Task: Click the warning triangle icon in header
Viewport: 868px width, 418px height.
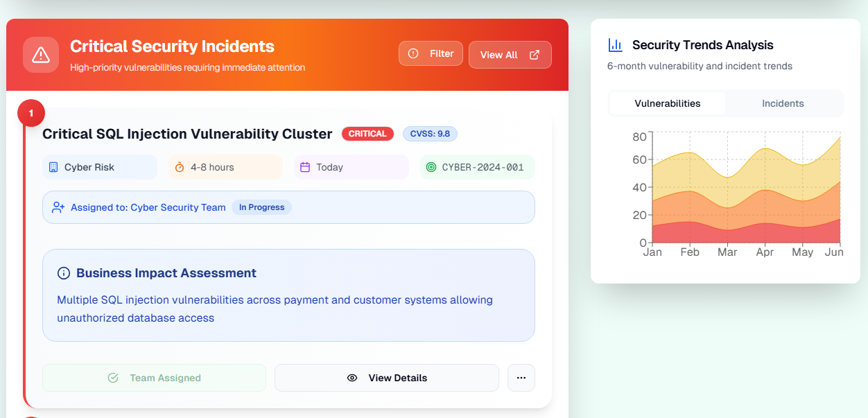Action: (41, 55)
